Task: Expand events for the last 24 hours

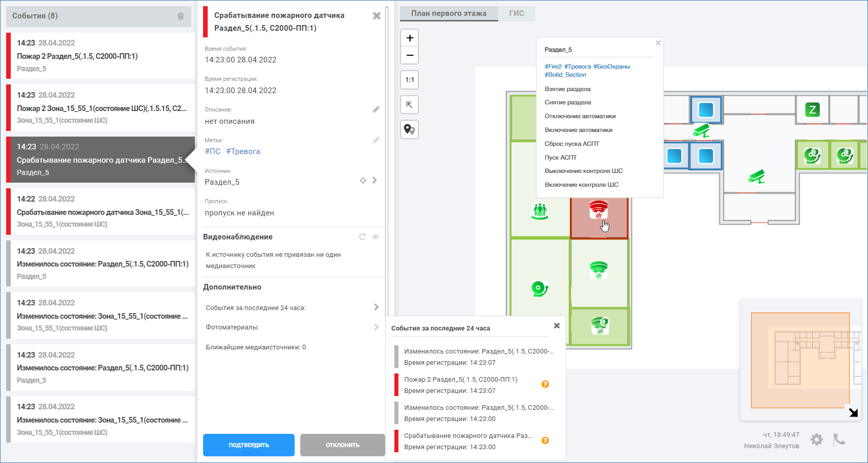Action: click(376, 307)
